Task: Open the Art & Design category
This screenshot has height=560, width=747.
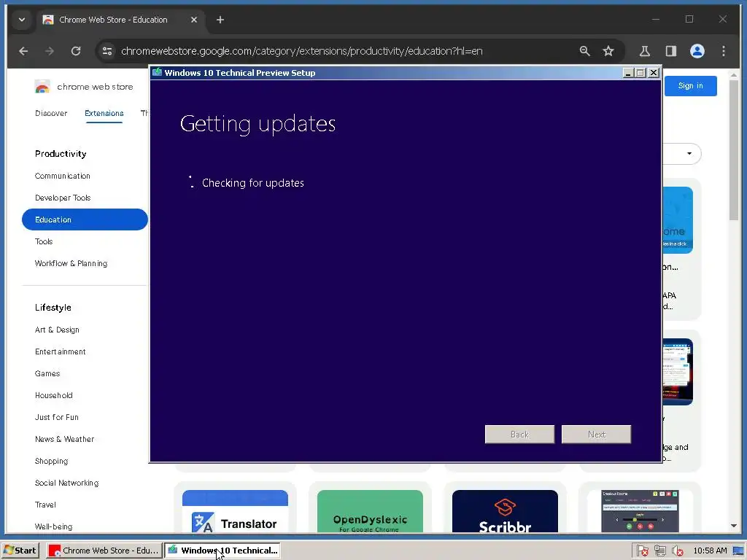Action: tap(57, 330)
